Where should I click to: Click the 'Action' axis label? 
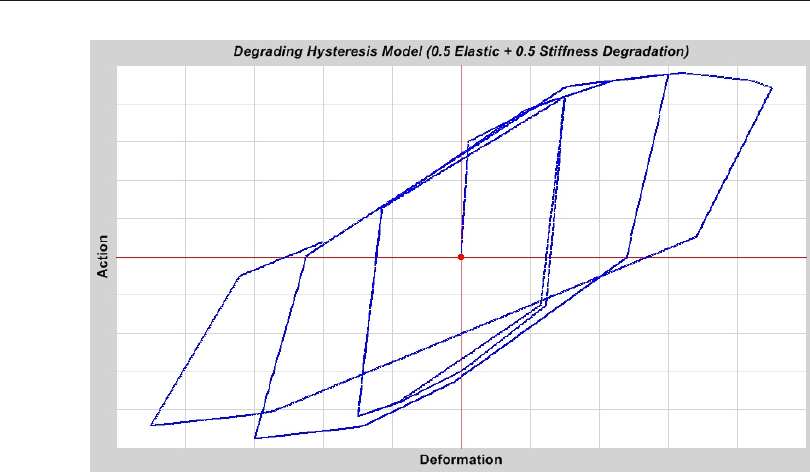[x=103, y=256]
